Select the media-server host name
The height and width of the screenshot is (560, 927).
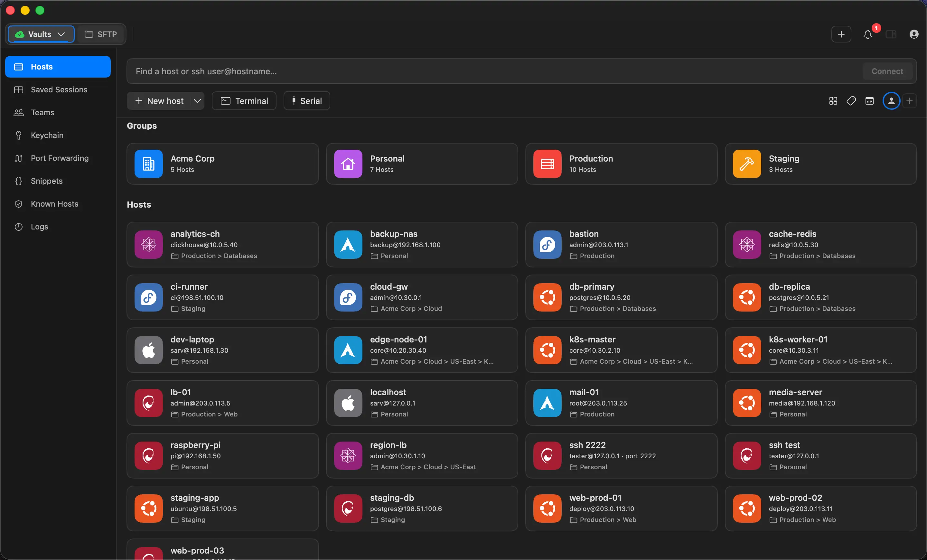tap(795, 392)
